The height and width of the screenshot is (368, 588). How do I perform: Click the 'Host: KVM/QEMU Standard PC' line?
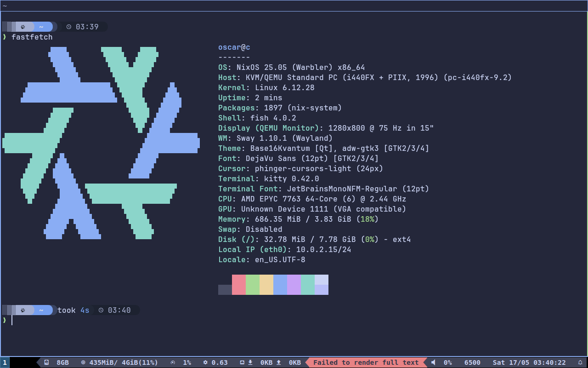[x=365, y=77]
